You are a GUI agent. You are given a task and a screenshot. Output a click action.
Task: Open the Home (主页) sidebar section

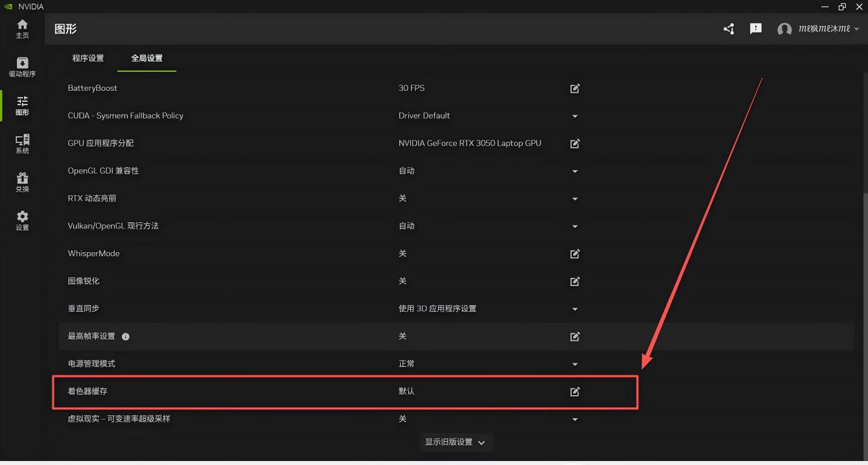pyautogui.click(x=22, y=28)
